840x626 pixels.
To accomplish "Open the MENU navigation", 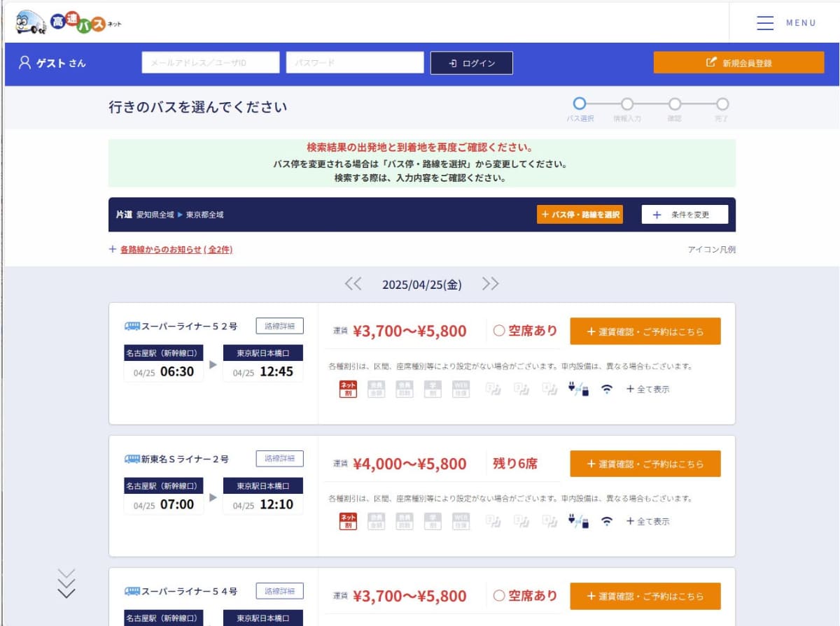I will click(784, 22).
